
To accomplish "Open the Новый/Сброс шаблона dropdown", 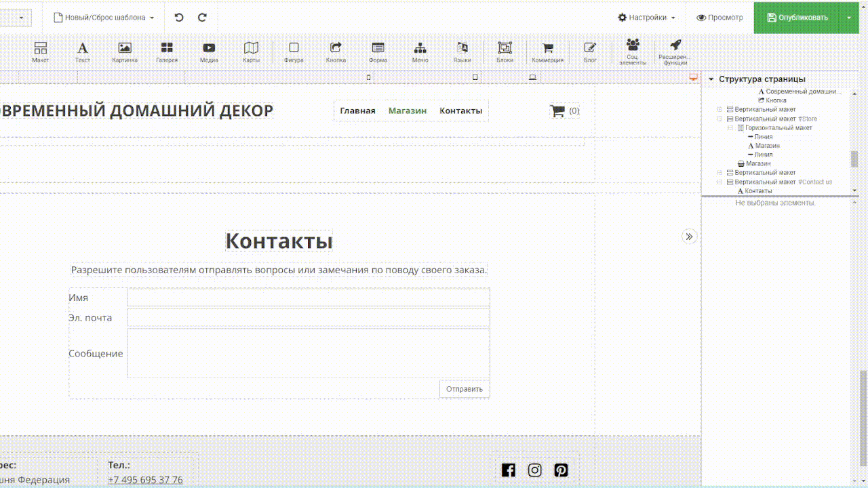I will pyautogui.click(x=104, y=18).
